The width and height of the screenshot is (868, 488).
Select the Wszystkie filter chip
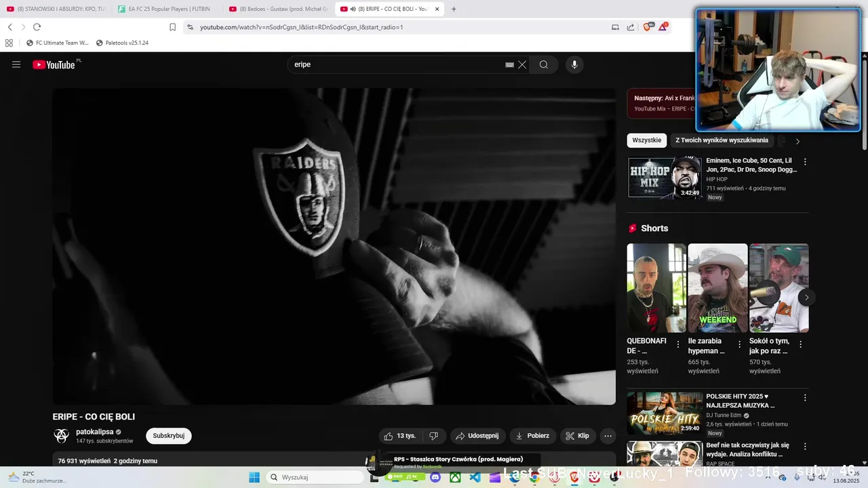click(647, 140)
